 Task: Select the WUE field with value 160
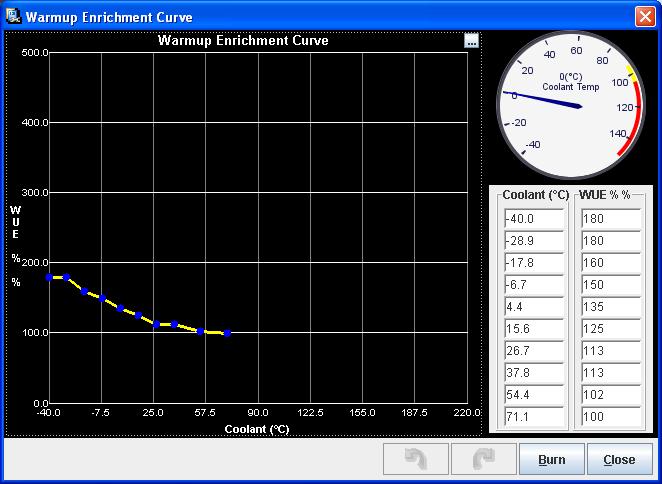point(611,263)
